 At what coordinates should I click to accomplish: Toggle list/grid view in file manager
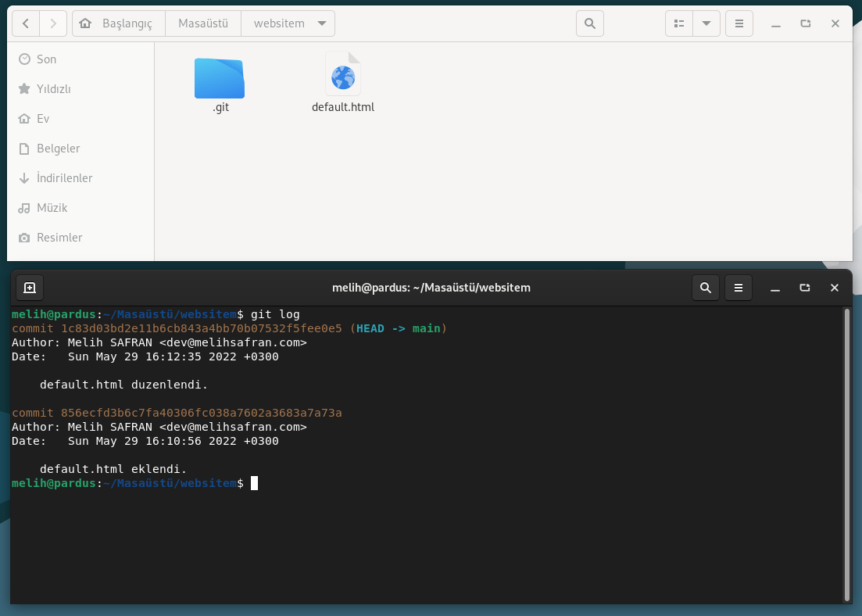[679, 23]
